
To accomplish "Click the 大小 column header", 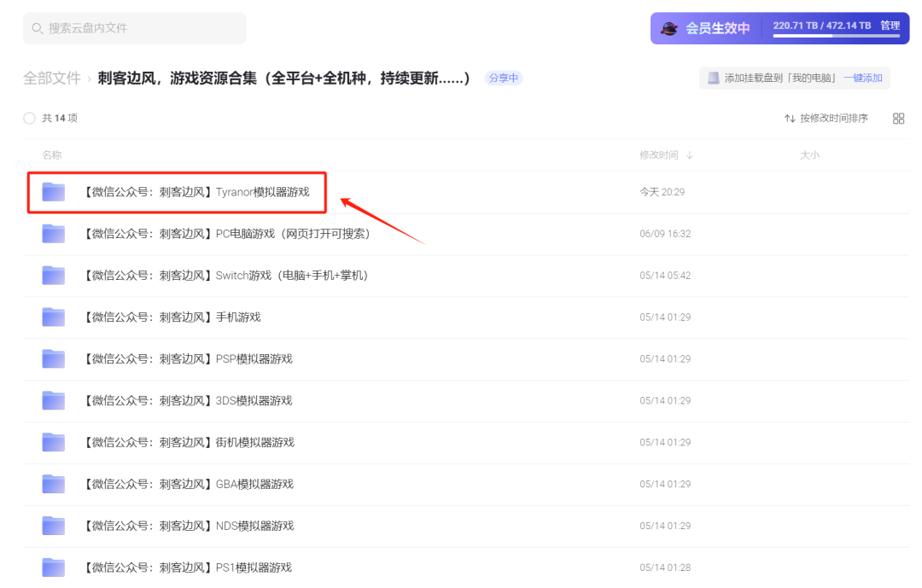I will click(809, 155).
